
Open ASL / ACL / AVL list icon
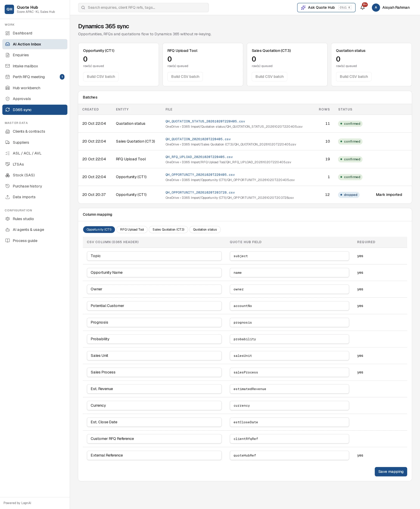8,153
